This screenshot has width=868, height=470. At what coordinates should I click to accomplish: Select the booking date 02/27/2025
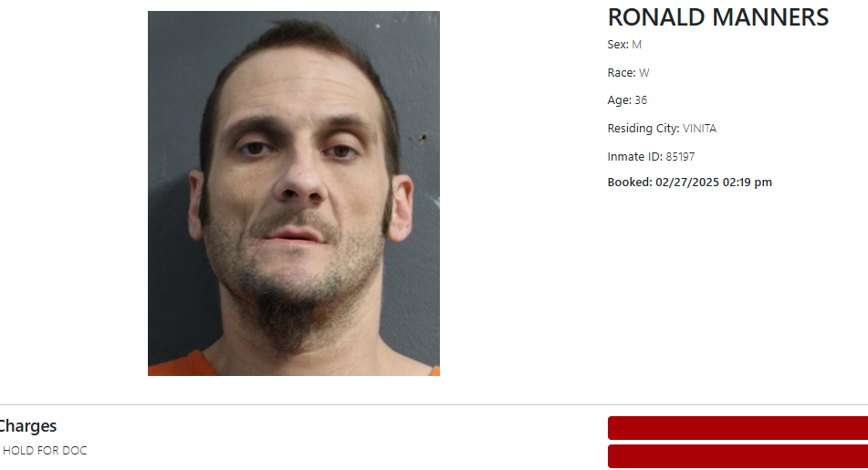[x=687, y=183]
